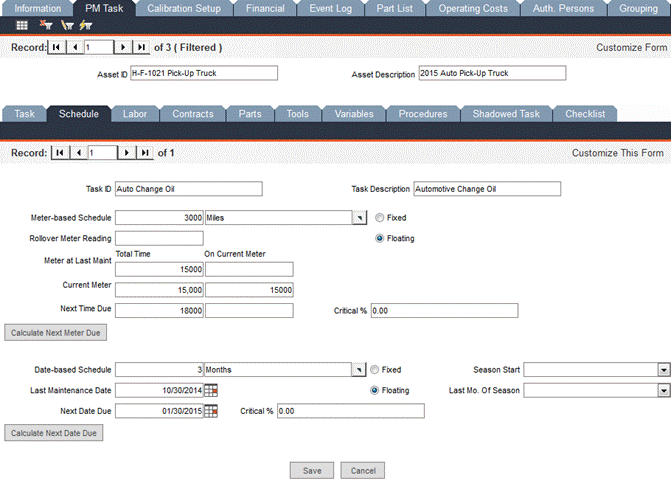Viewport: 671px width, 484px height.
Task: Click the Customize This Form link
Action: [617, 153]
